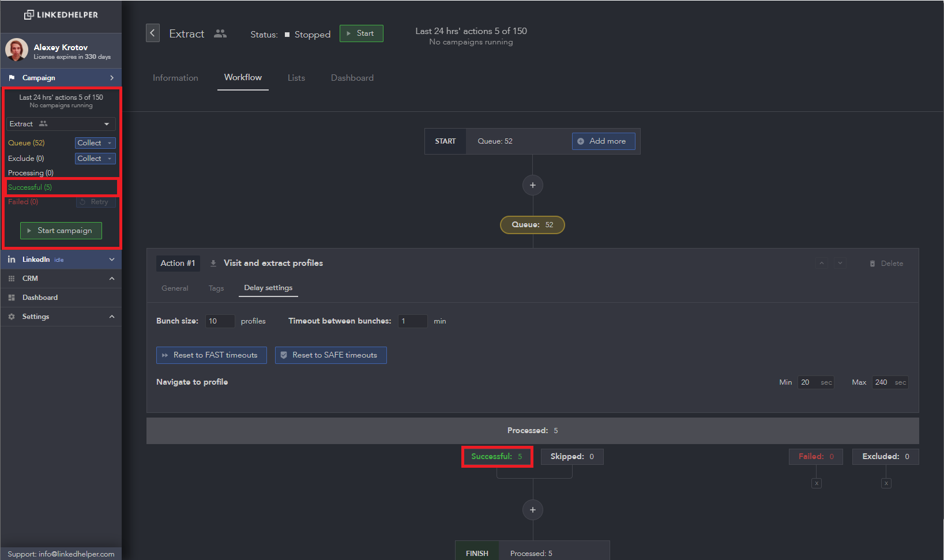Click the download icon in Action #1 header
Image resolution: width=944 pixels, height=560 pixels.
click(213, 263)
